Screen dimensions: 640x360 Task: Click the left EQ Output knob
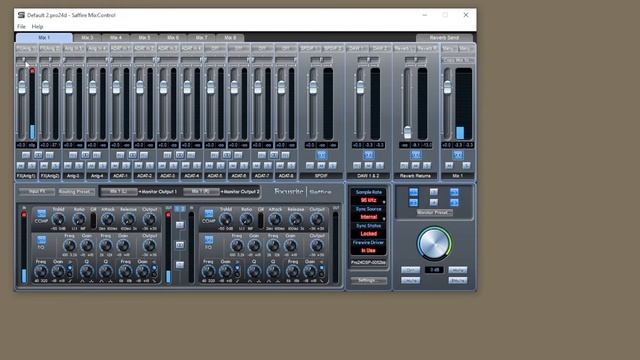point(149,246)
